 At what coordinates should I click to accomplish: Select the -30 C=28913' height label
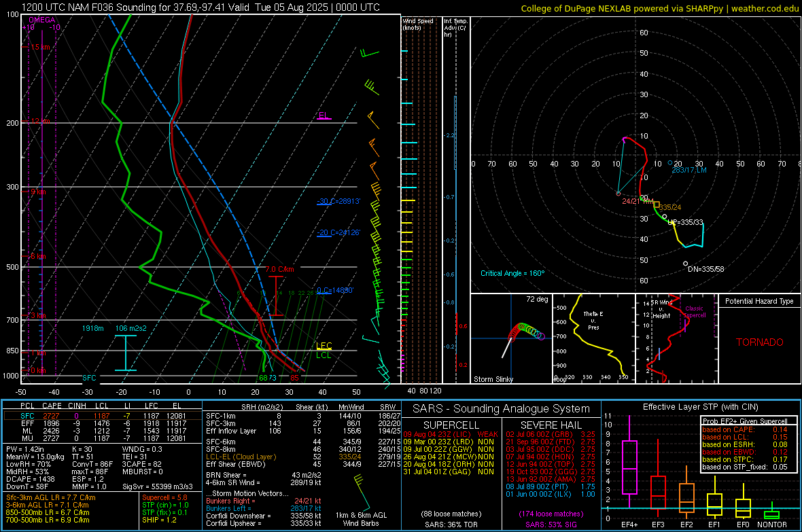tap(338, 201)
